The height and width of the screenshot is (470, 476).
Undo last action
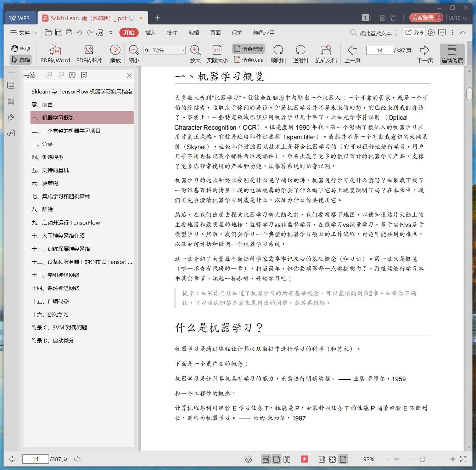tap(79, 33)
